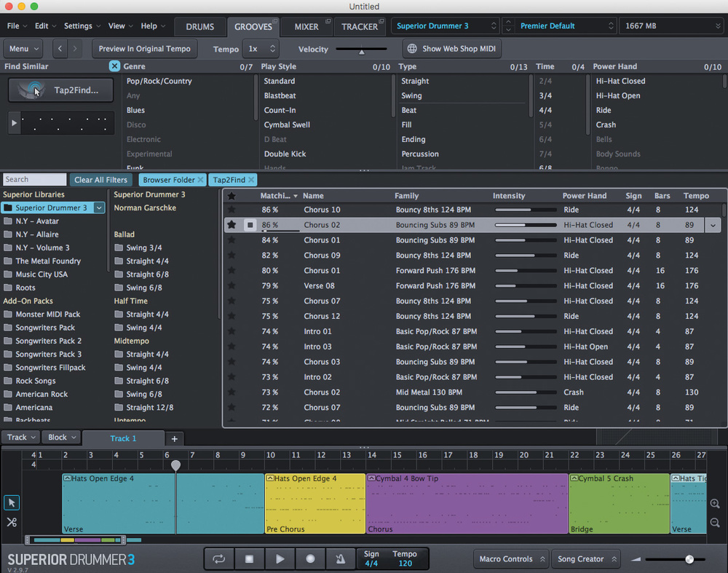Open the Settings menu
This screenshot has width=728, height=573.
pos(82,26)
